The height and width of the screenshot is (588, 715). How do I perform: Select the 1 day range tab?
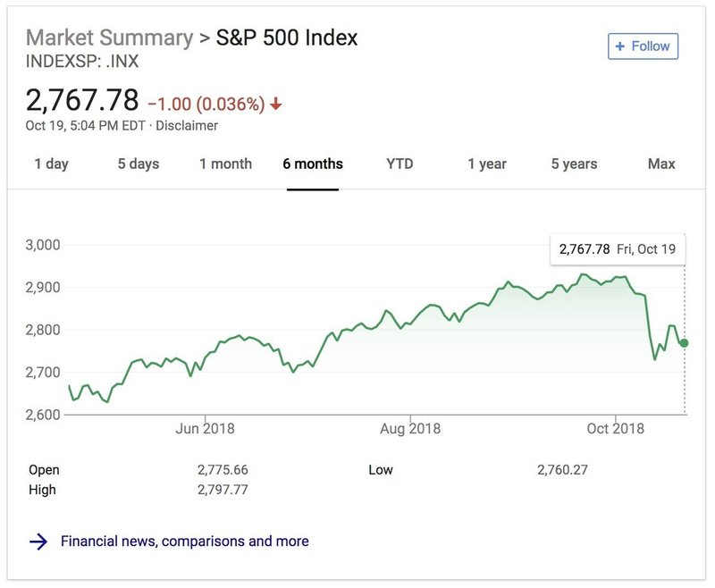[52, 164]
